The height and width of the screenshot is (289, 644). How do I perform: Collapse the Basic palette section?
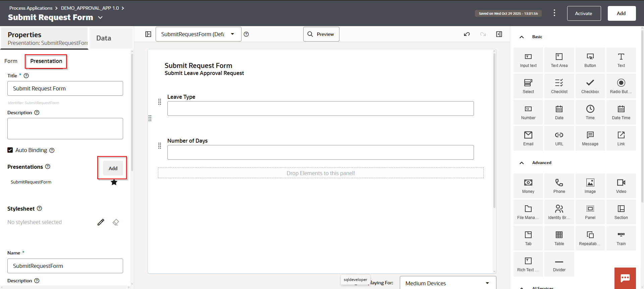pyautogui.click(x=522, y=37)
